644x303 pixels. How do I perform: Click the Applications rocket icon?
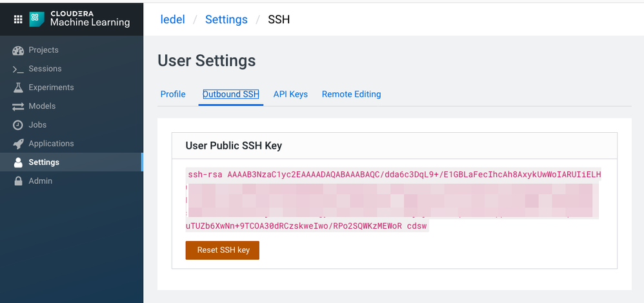point(18,144)
